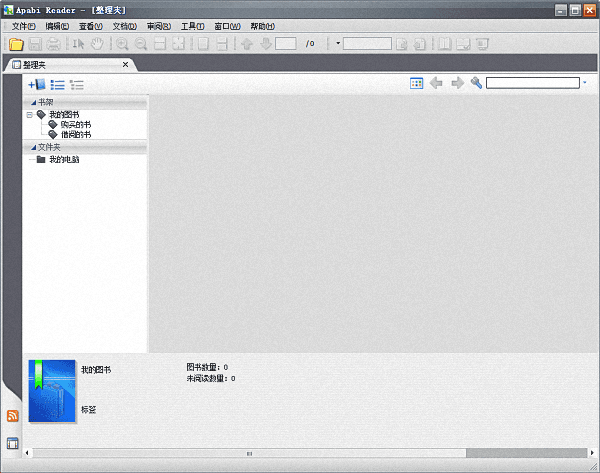Click the thumbnail grid view icon

click(416, 83)
